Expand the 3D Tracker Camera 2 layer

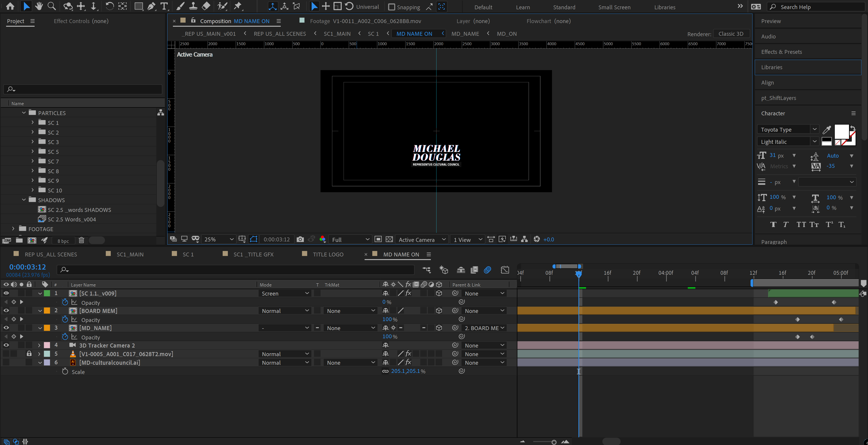coord(39,345)
